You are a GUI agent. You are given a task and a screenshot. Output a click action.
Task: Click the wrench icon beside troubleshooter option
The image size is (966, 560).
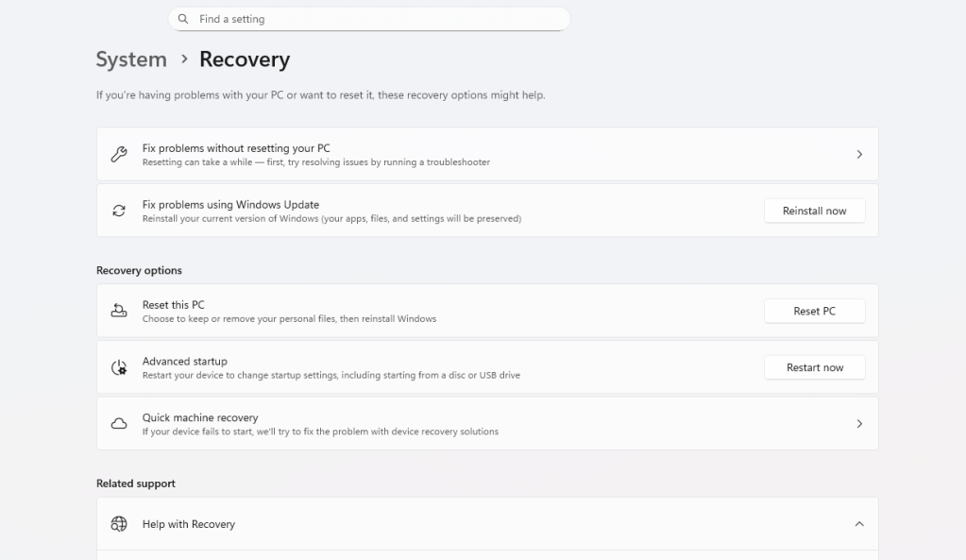click(x=117, y=153)
